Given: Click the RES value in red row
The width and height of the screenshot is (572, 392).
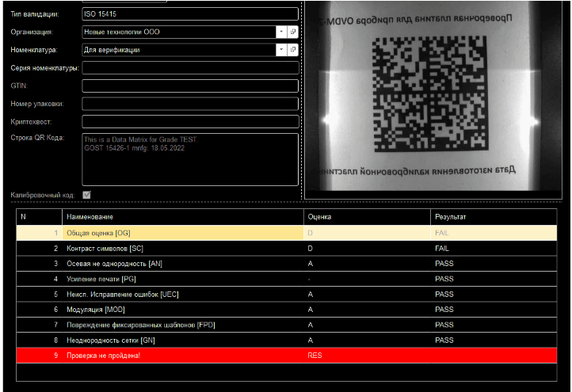Looking at the screenshot, I should pos(315,356).
